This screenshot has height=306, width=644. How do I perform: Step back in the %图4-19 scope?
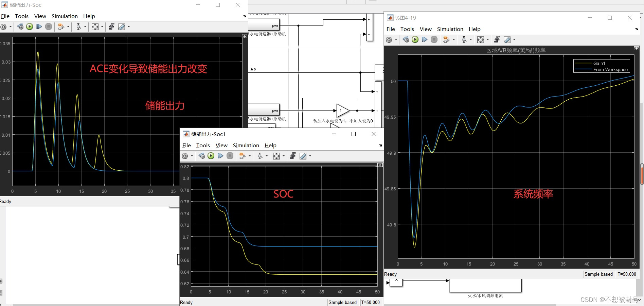(406, 39)
